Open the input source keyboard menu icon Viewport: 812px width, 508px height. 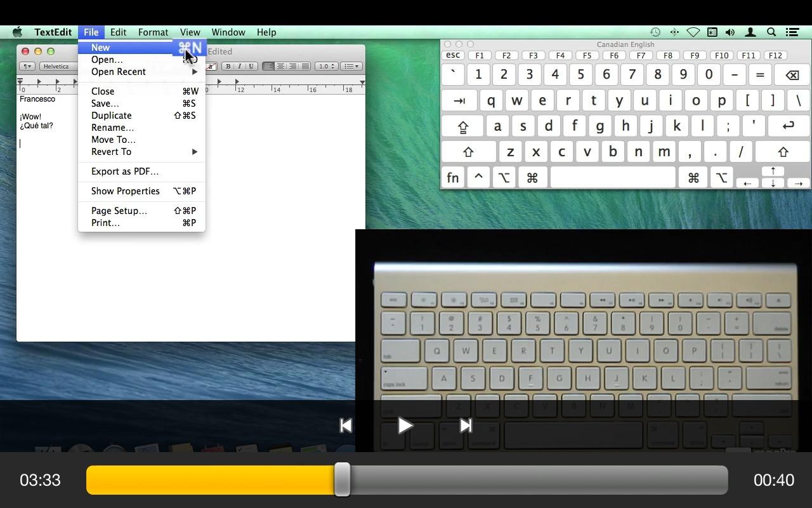pos(712,32)
